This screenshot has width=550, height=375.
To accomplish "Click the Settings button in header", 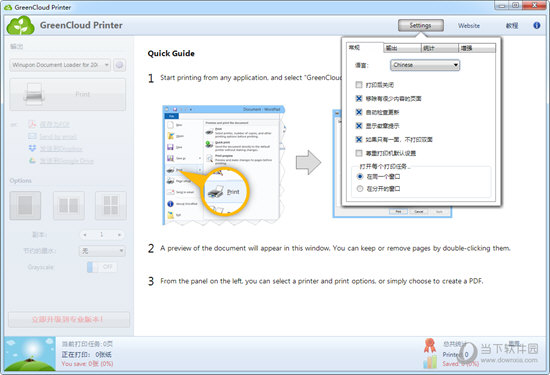I will [x=421, y=25].
